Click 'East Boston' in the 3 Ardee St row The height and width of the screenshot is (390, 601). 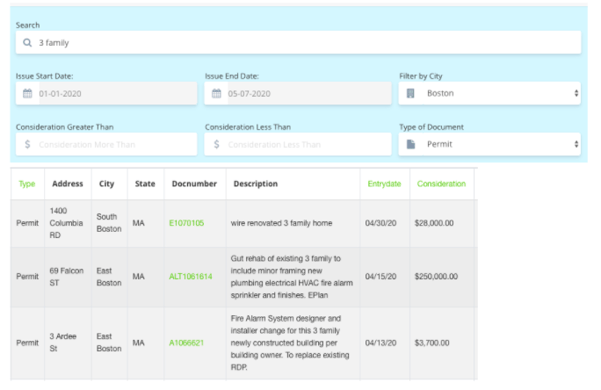pyautogui.click(x=109, y=342)
